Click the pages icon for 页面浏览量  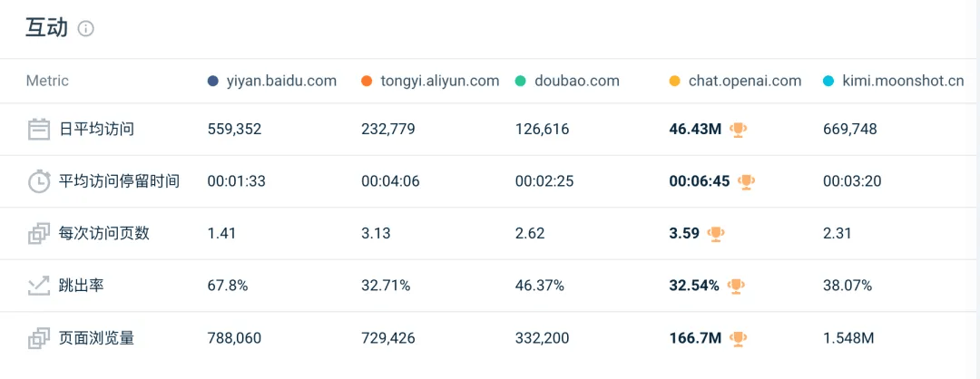38,339
